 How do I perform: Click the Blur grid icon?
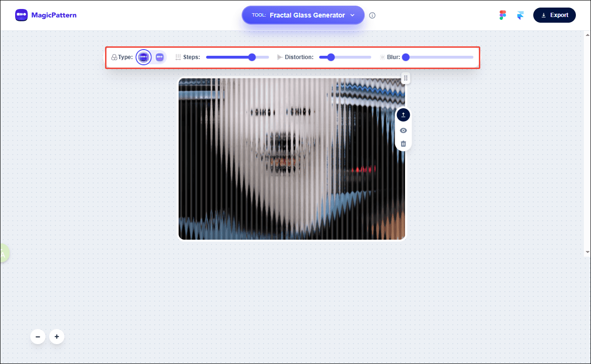pos(381,57)
